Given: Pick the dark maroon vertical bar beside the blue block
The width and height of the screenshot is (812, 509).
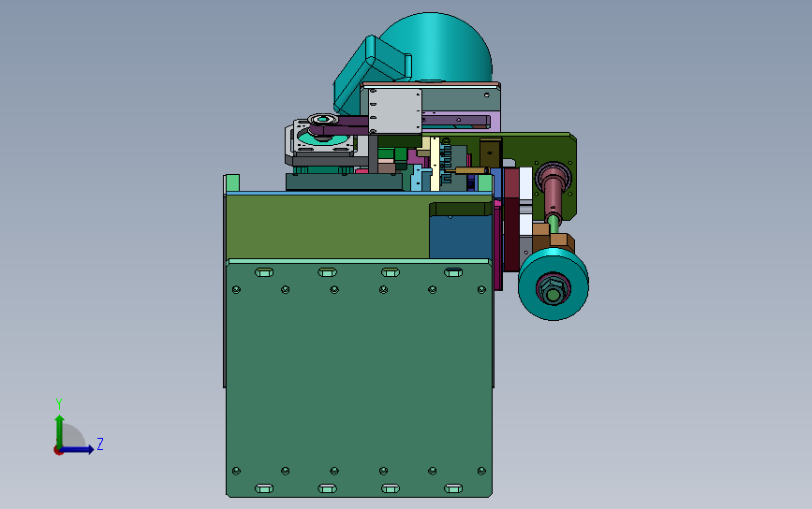Looking at the screenshot, I should 511,220.
